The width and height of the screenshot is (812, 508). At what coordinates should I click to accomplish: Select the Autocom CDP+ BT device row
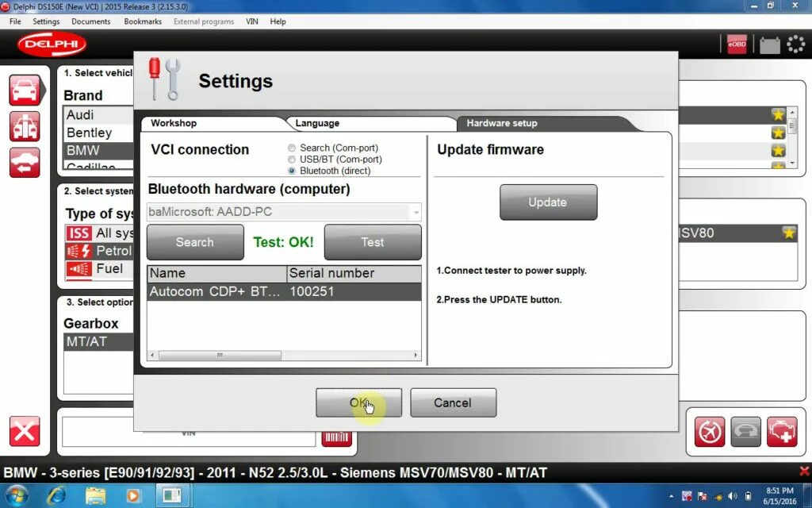pos(285,292)
